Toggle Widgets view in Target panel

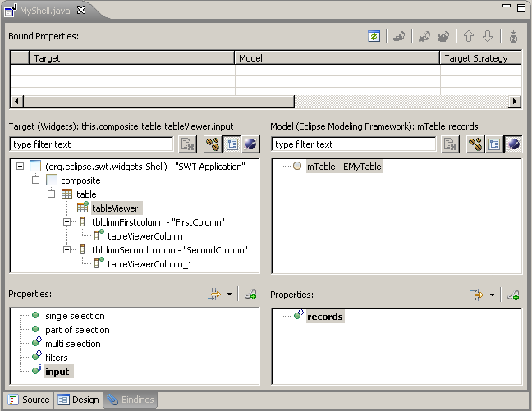(232, 144)
